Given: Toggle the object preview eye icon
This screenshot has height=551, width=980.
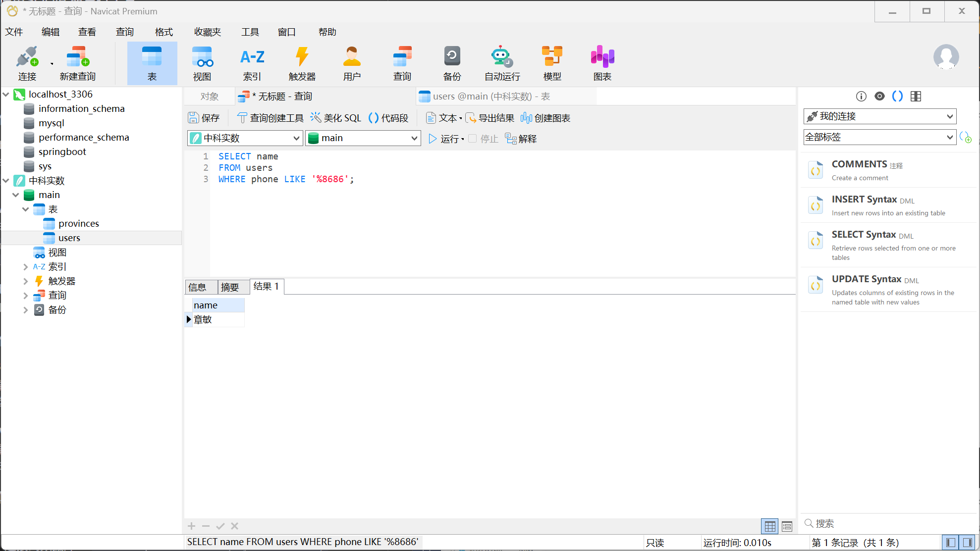Looking at the screenshot, I should click(x=879, y=97).
